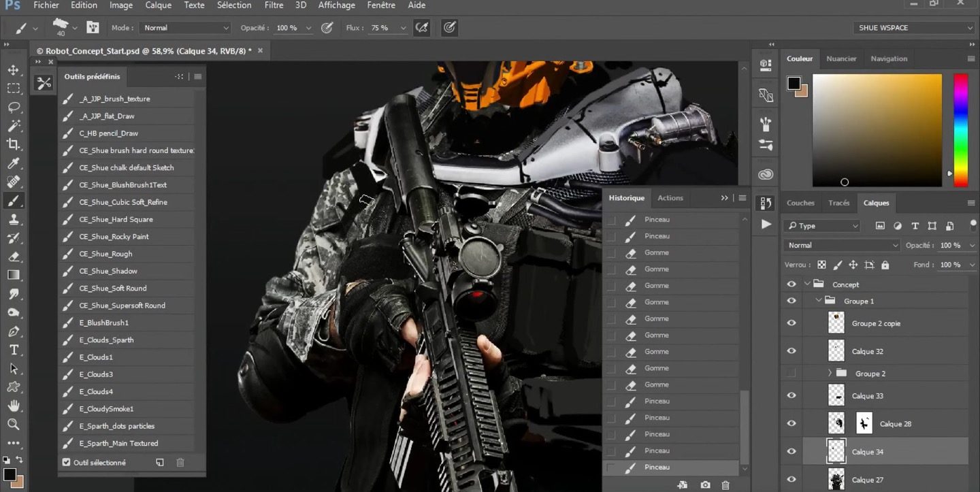Toggle the brush settings panel icon
Image resolution: width=980 pixels, height=492 pixels.
tap(93, 28)
